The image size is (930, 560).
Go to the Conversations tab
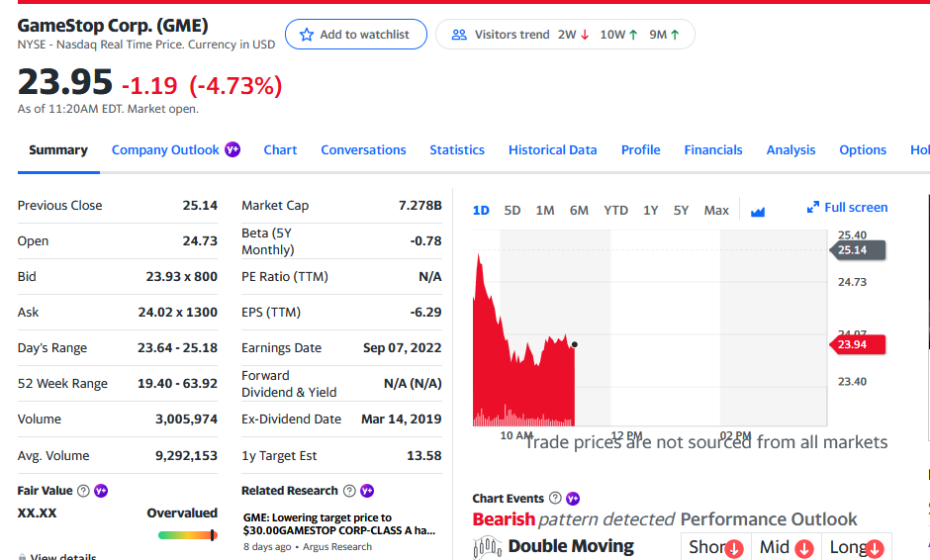[x=363, y=150]
